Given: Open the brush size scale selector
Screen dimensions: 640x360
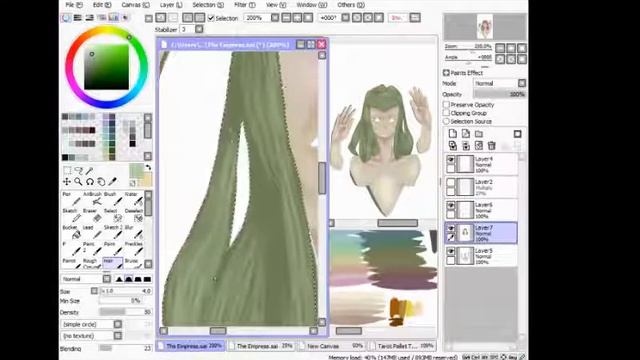Looking at the screenshot, I should (x=94, y=291).
